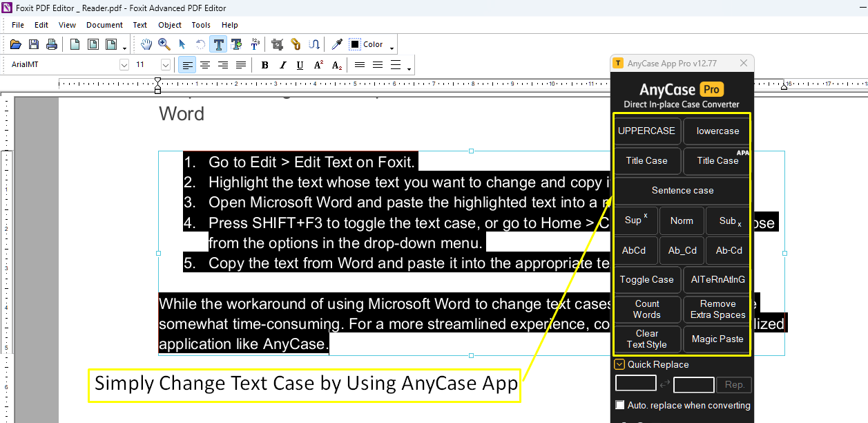
Task: Activate the Text edit T tool
Action: tap(219, 44)
